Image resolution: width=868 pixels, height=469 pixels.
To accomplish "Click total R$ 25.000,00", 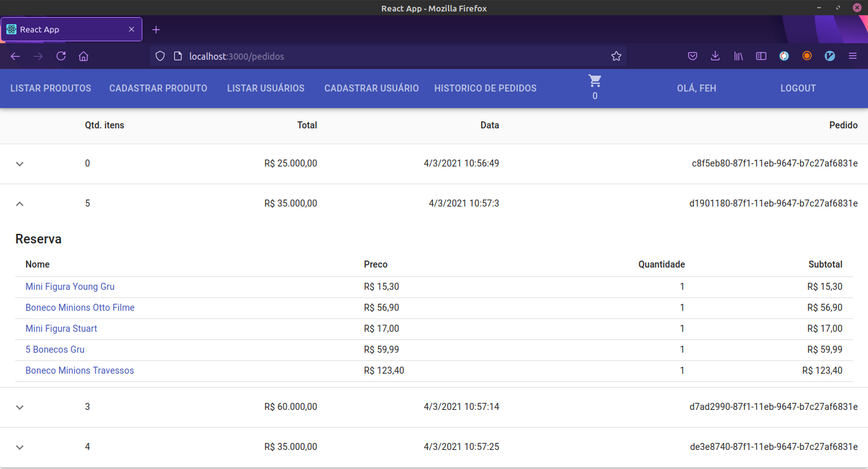I will point(290,163).
